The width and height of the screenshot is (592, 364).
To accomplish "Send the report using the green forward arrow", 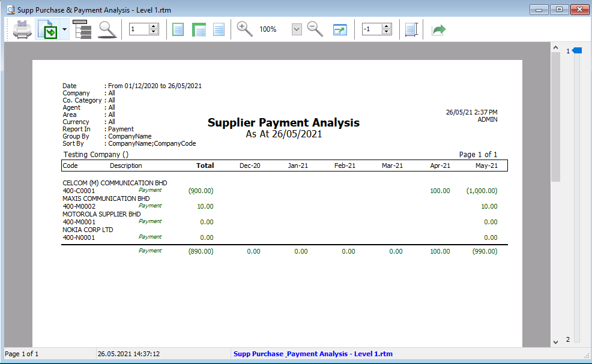I will point(438,29).
